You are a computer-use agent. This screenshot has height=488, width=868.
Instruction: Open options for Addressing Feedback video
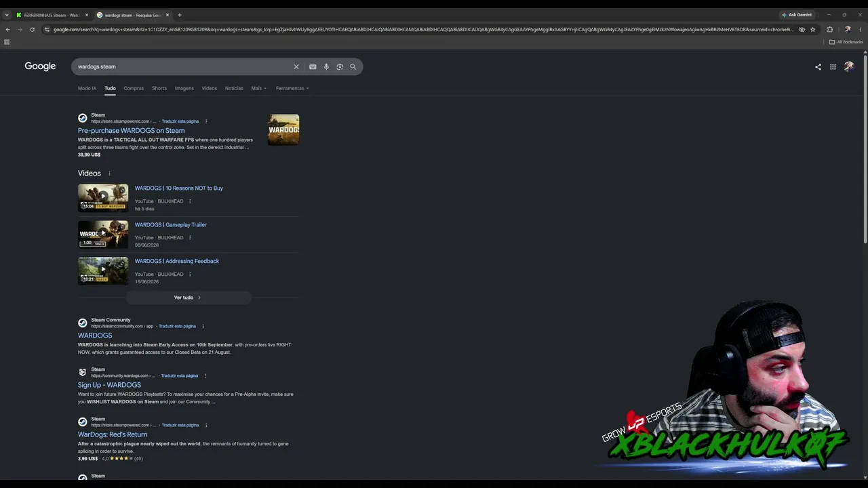190,274
